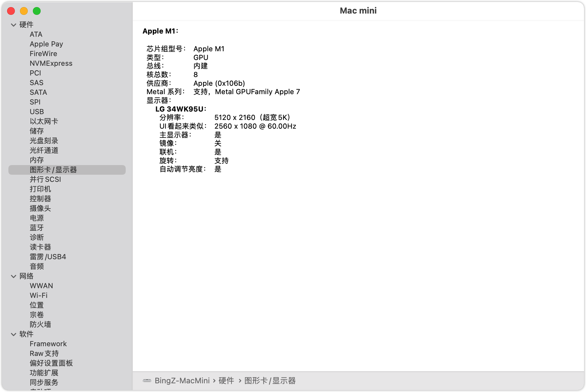This screenshot has height=392, width=586.
Task: Zoom the window with the green button
Action: [37, 11]
